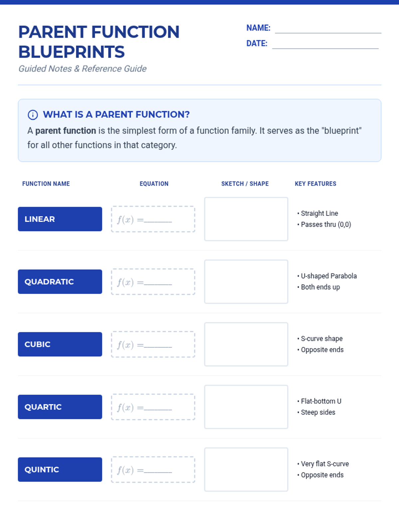Image resolution: width=399 pixels, height=532 pixels.
Task: Select the QUINTIC function label
Action: 60,469
